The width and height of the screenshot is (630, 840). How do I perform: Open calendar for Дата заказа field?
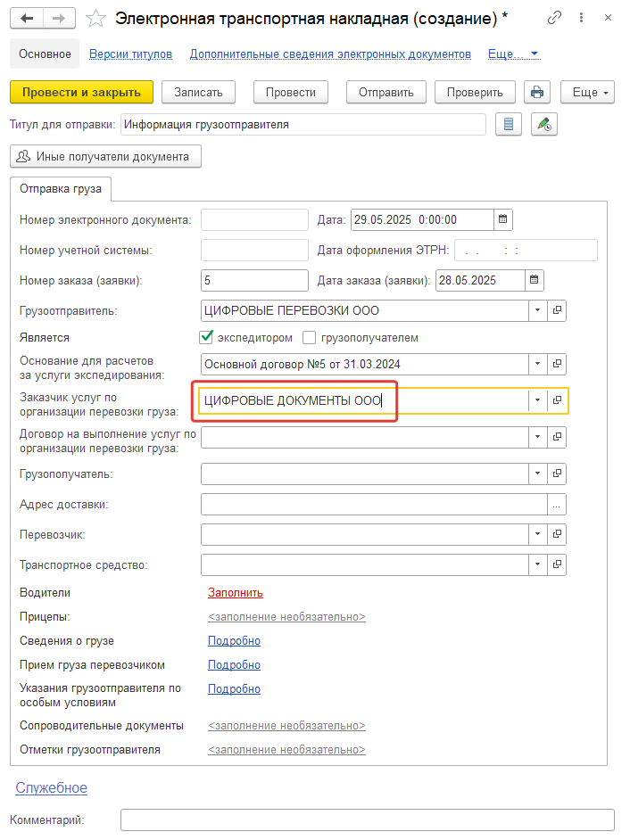pyautogui.click(x=534, y=280)
